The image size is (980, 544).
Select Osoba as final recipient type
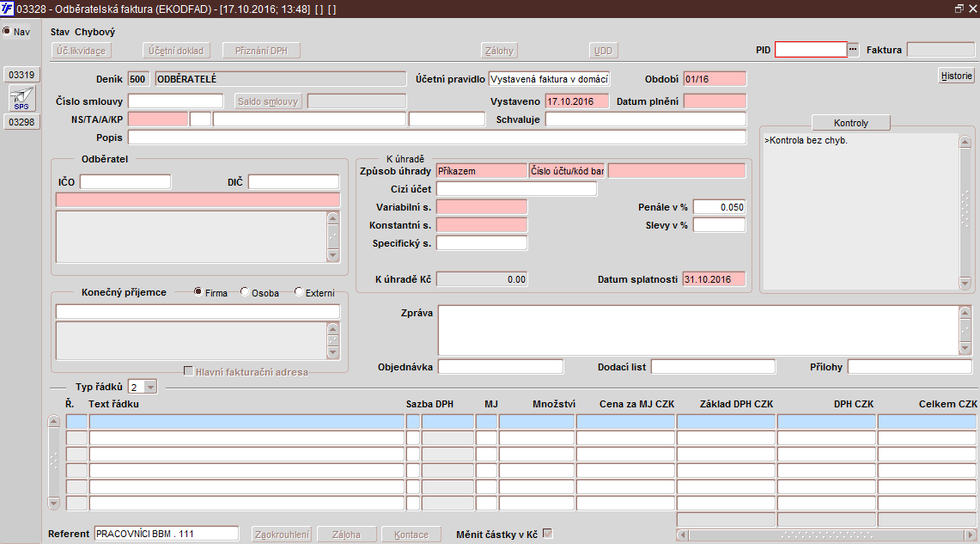(245, 292)
